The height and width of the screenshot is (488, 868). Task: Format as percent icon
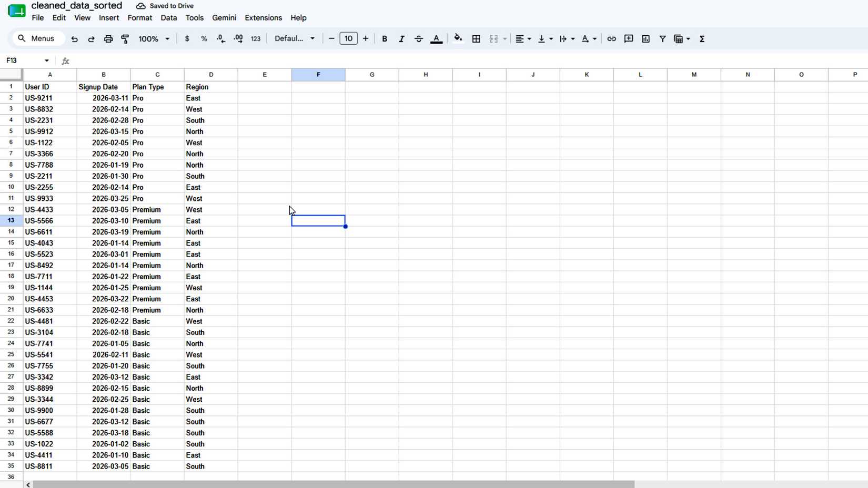[204, 39]
